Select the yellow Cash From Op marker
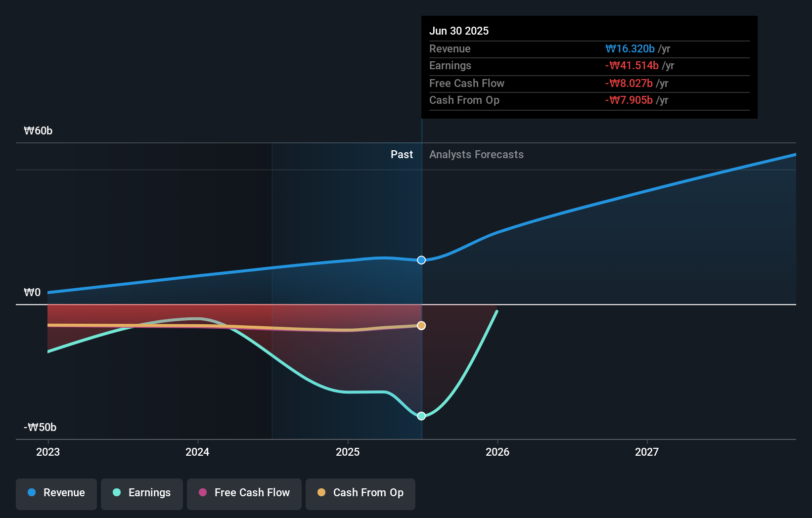This screenshot has width=812, height=518. (x=421, y=325)
